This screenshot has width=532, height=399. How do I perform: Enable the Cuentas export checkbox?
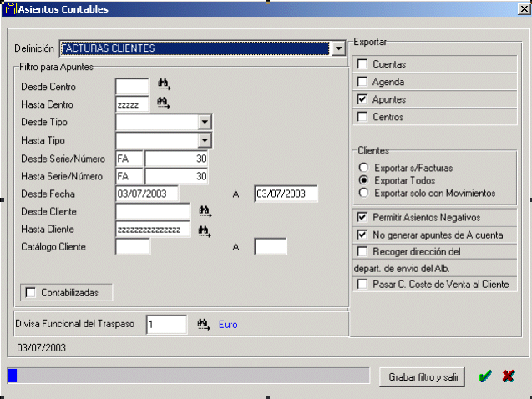pyautogui.click(x=362, y=63)
